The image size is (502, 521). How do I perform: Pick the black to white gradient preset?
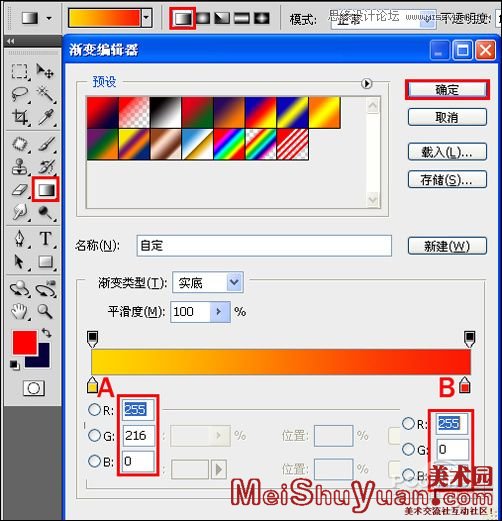166,112
